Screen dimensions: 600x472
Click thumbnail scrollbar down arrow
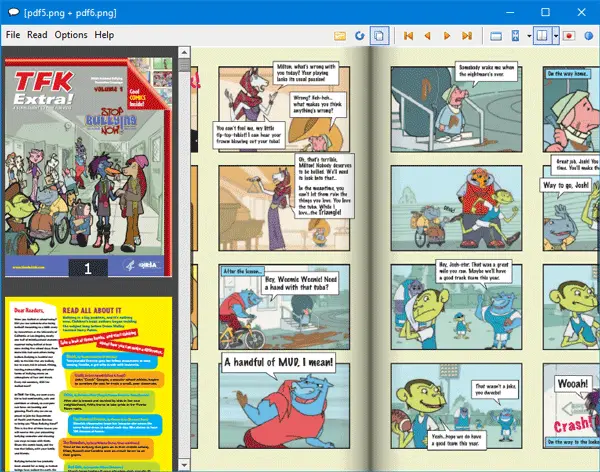pyautogui.click(x=184, y=465)
